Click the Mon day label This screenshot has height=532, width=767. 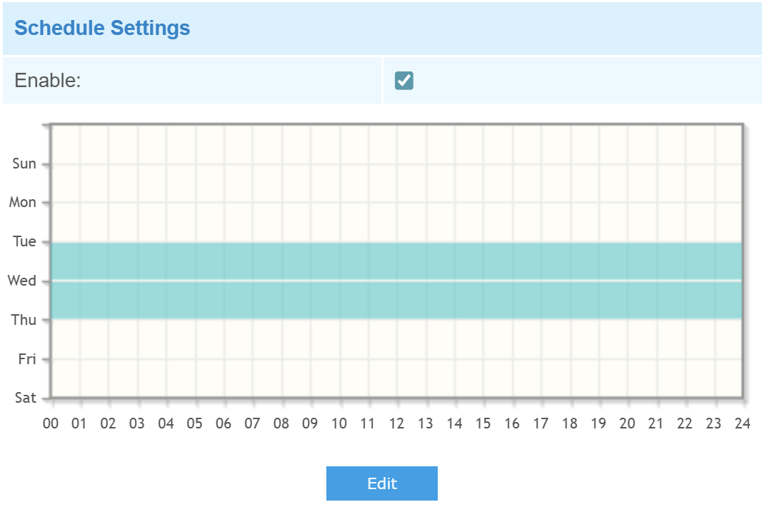click(x=23, y=203)
